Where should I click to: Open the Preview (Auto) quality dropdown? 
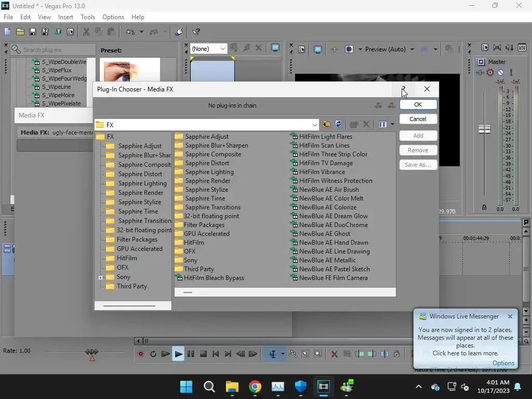coord(412,49)
